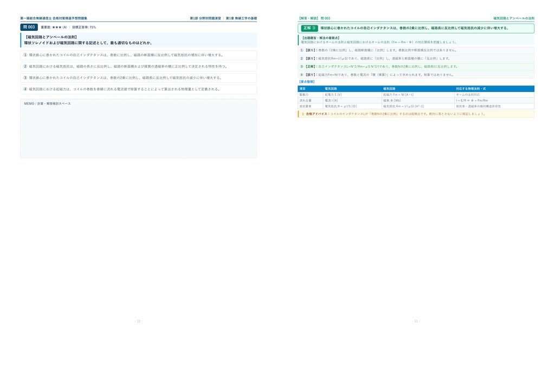The width and height of the screenshot is (555, 392).
Task: Click explanation row ③ marked 【正解】
Action: click(416, 67)
